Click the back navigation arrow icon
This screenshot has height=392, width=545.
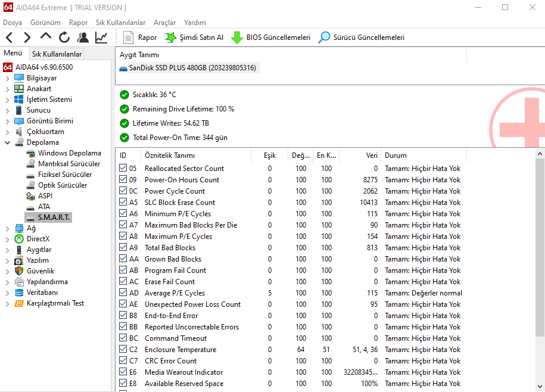10,38
